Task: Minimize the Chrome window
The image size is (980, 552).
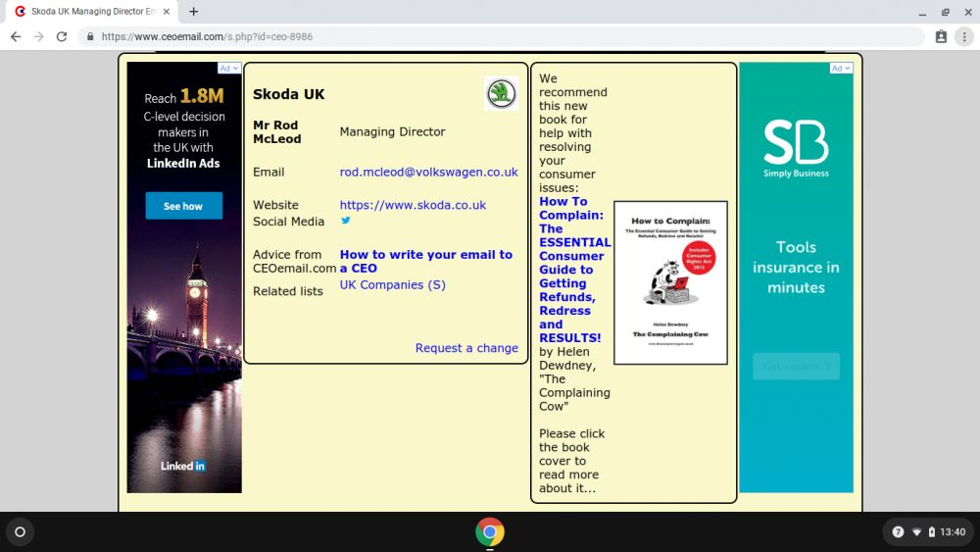Action: pos(922,12)
